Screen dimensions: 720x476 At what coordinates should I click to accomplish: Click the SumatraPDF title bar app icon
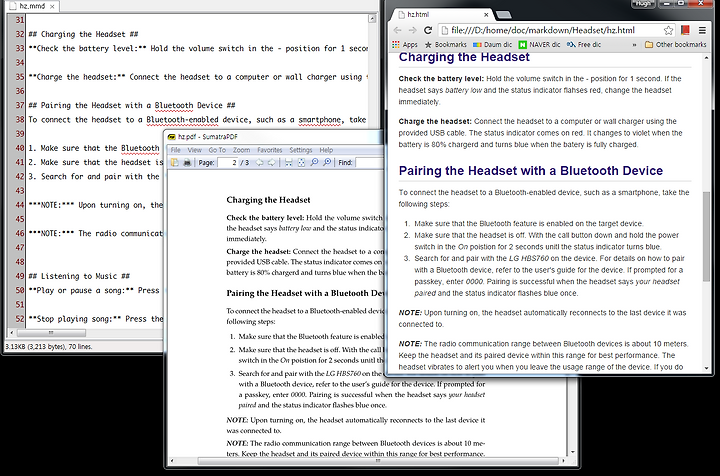pyautogui.click(x=172, y=137)
